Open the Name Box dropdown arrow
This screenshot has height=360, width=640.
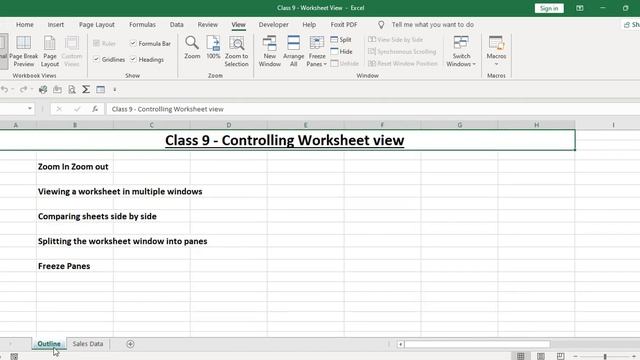pyautogui.click(x=30, y=109)
